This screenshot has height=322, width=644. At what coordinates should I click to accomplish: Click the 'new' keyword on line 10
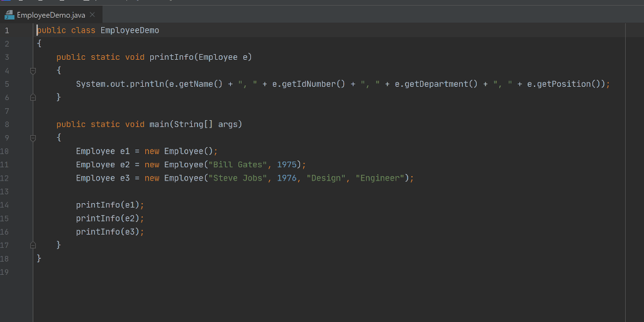pos(152,151)
